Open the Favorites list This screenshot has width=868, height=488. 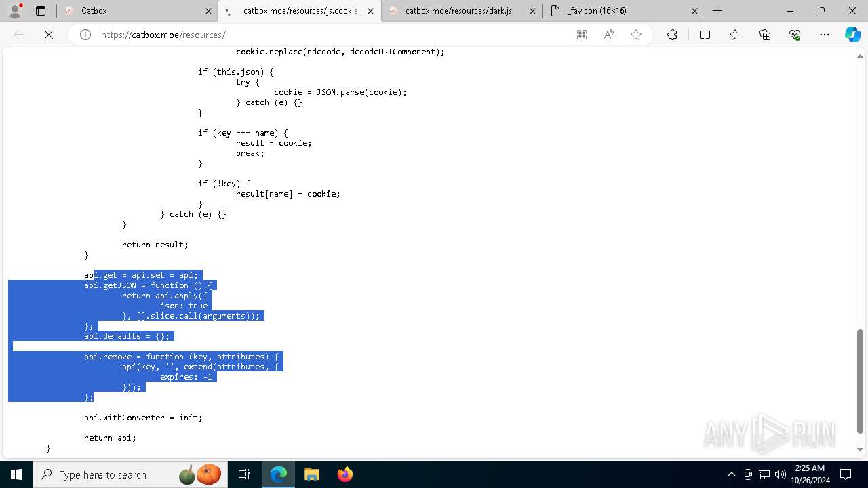[735, 35]
